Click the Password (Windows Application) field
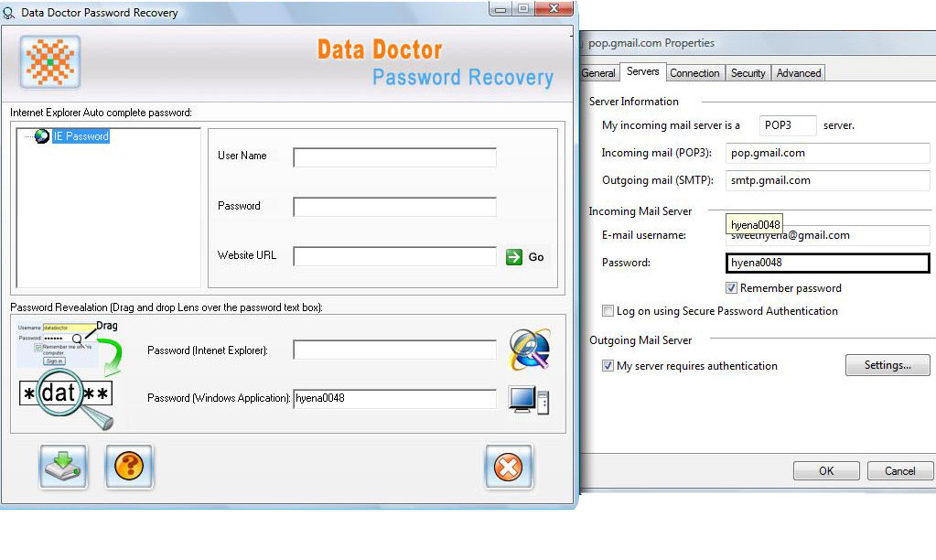The height and width of the screenshot is (560, 936). tap(394, 398)
